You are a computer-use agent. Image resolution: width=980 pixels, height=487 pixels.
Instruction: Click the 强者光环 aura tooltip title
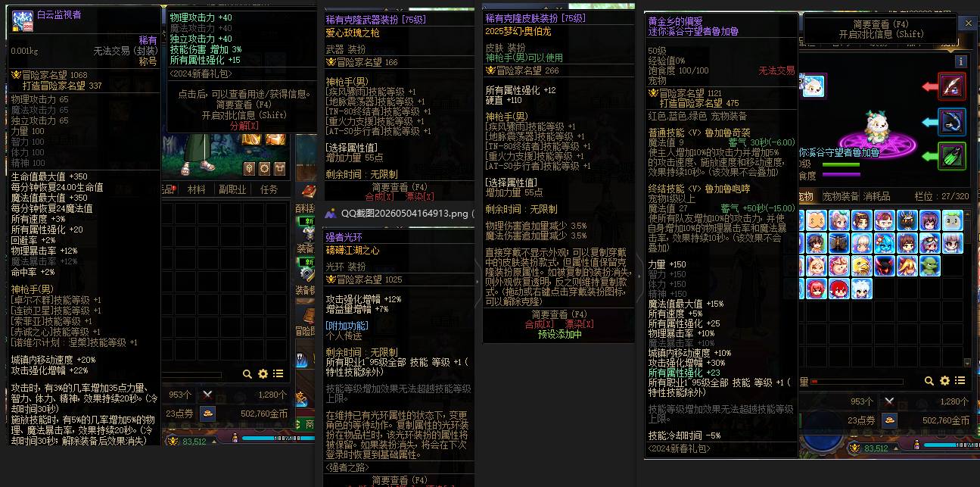(344, 238)
